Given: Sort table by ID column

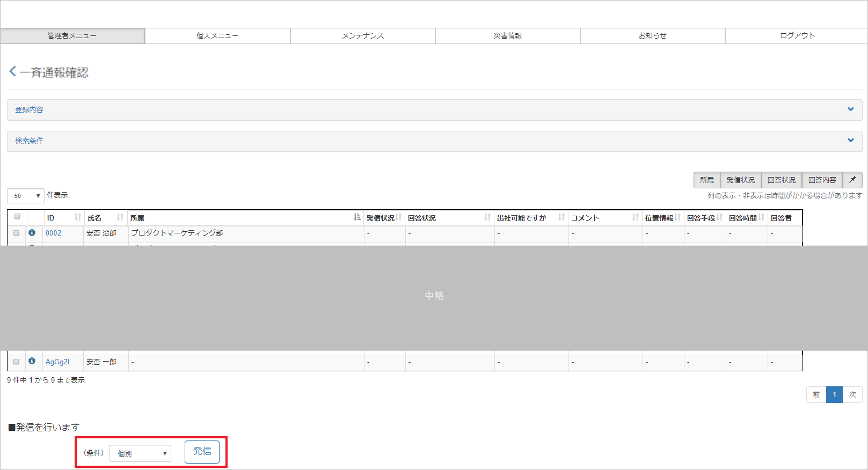Looking at the screenshot, I should [x=78, y=217].
